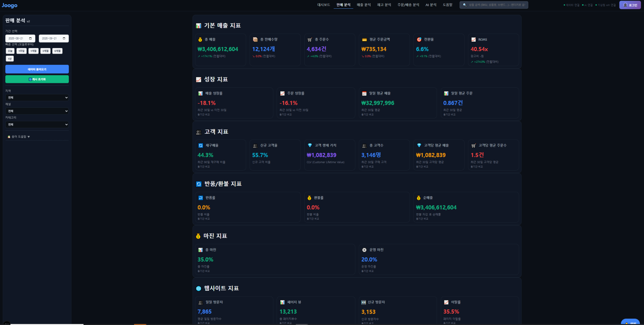
Task: Click the 고객 생애 가치 diamond icon
Action: 310,145
